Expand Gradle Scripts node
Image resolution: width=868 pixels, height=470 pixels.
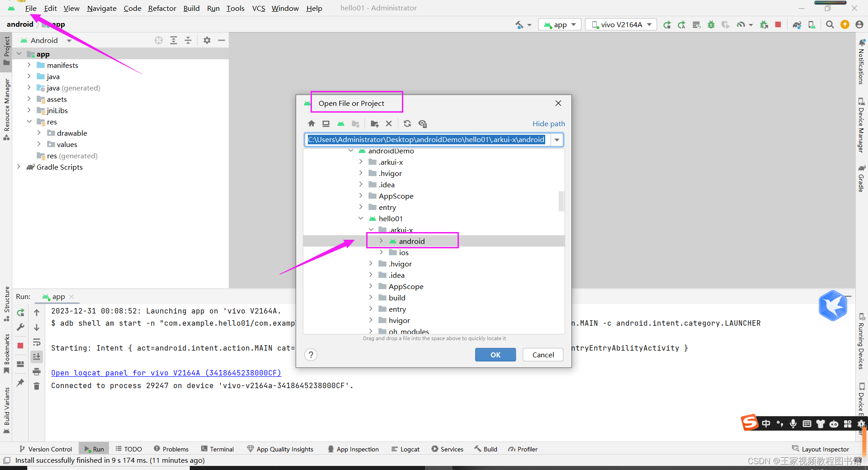19,167
